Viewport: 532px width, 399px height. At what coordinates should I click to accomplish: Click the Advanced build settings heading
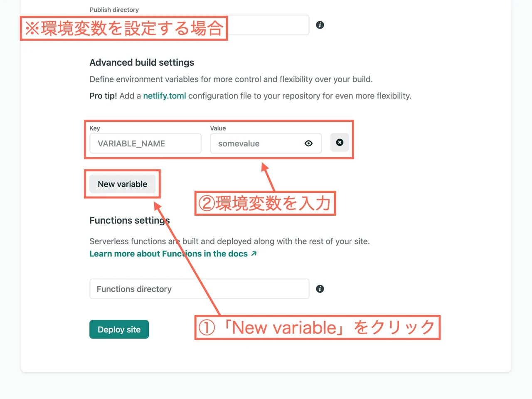click(x=142, y=62)
